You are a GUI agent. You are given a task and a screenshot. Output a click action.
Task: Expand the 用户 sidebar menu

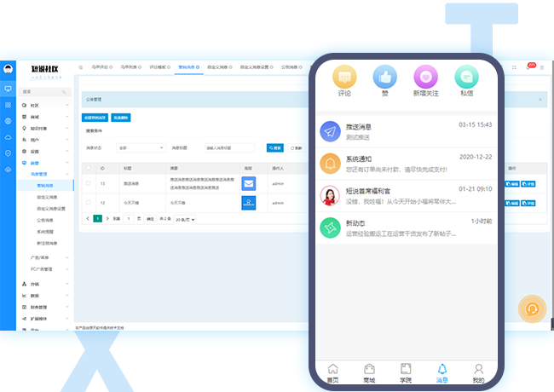[45, 140]
